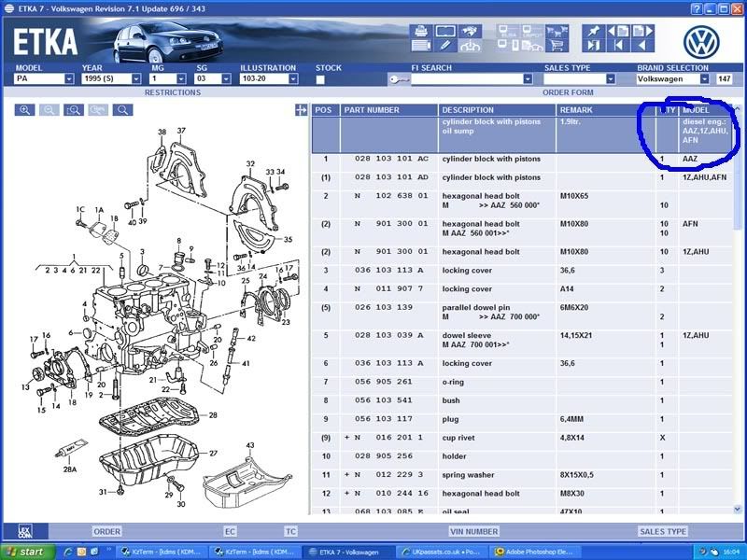Image resolution: width=747 pixels, height=560 pixels.
Task: Click the zoom-area magnifier icon
Action: 74,110
